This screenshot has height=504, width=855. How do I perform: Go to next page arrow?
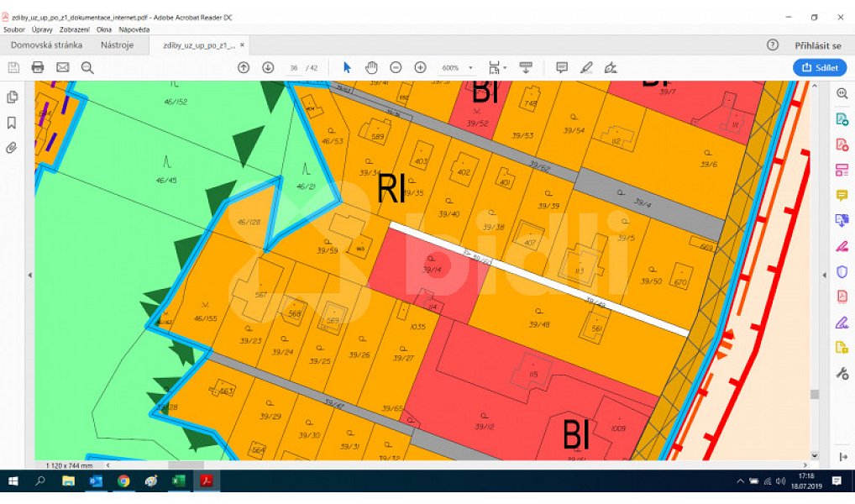268,68
